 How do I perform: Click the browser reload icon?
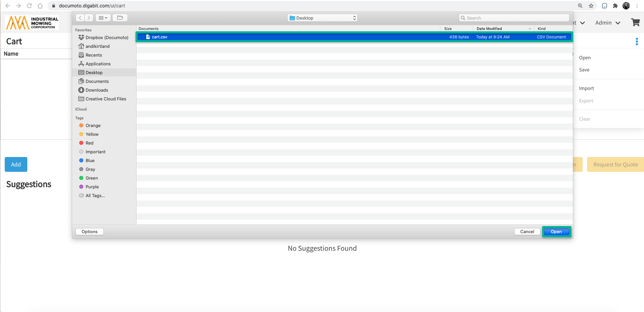[x=29, y=6]
